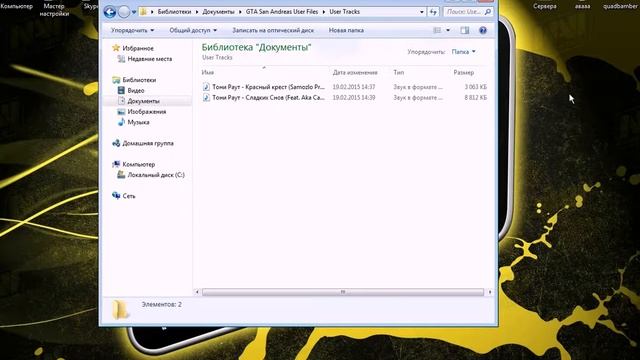This screenshot has width=640, height=360.
Task: Sort by the Размер column header
Action: click(464, 72)
